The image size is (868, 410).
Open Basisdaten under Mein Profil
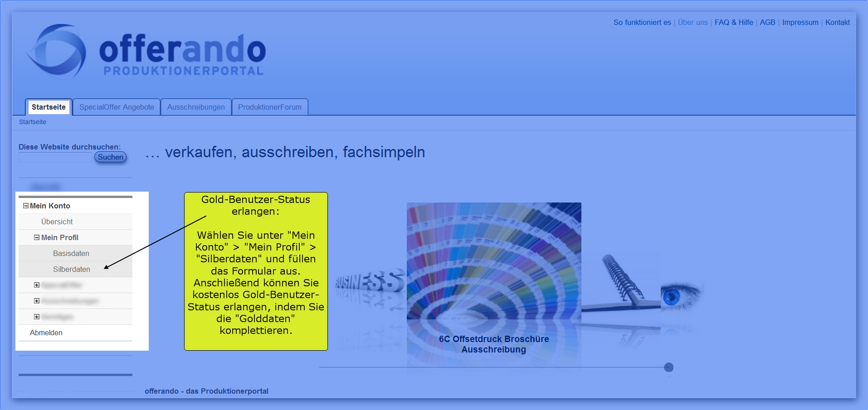pos(71,253)
